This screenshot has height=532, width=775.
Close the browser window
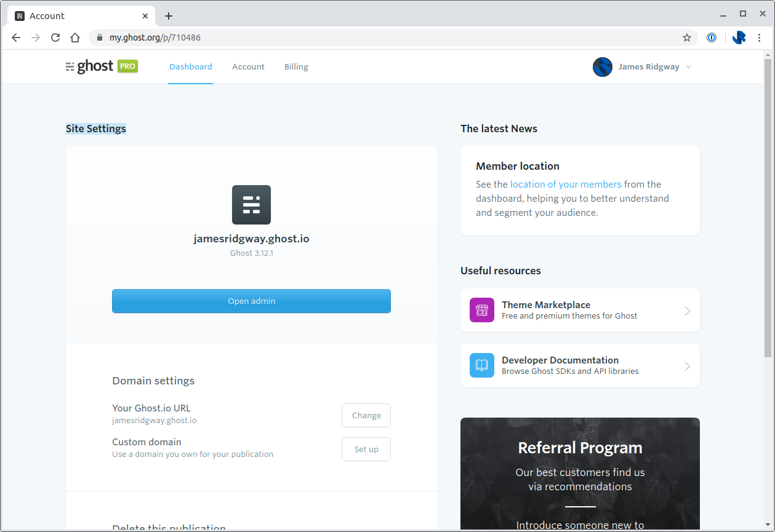[762, 14]
